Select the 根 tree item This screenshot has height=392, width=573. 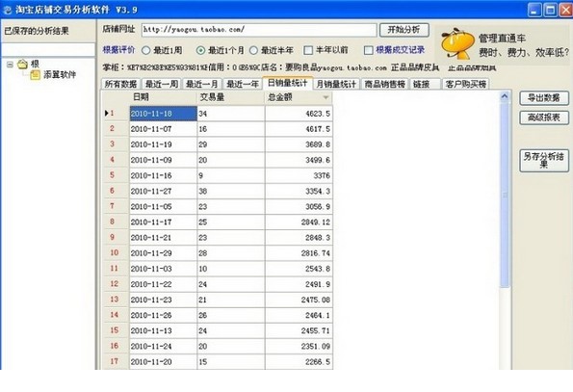coord(35,64)
